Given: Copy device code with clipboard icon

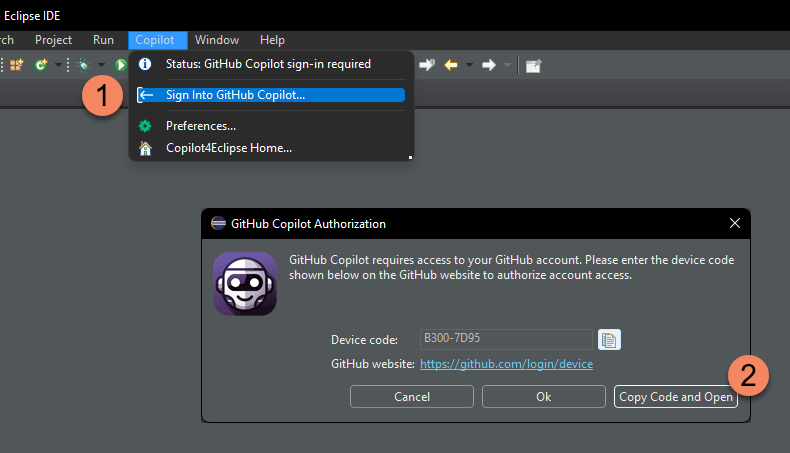Looking at the screenshot, I should pyautogui.click(x=609, y=340).
